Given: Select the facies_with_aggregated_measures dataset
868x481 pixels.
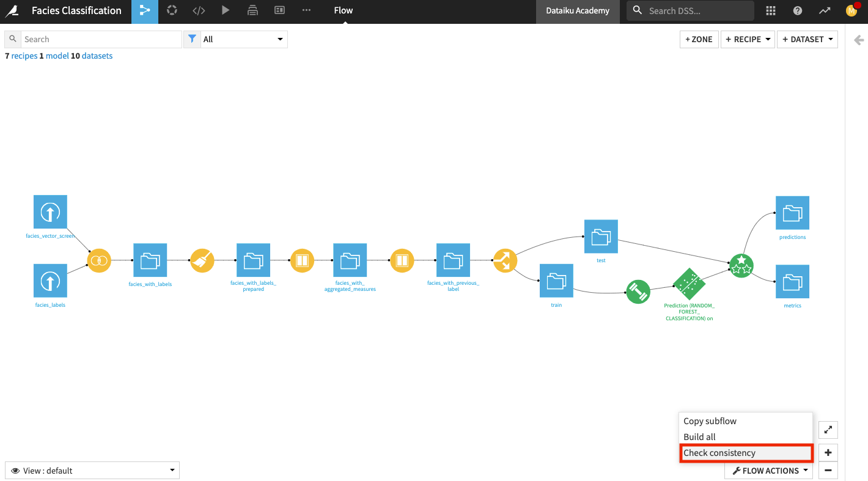Looking at the screenshot, I should (350, 260).
